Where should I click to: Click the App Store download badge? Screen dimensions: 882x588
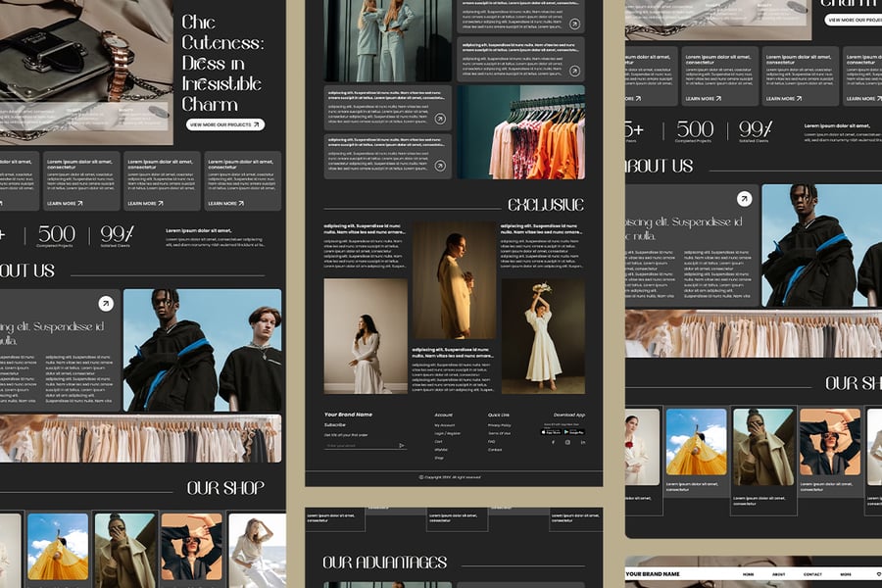tap(551, 431)
